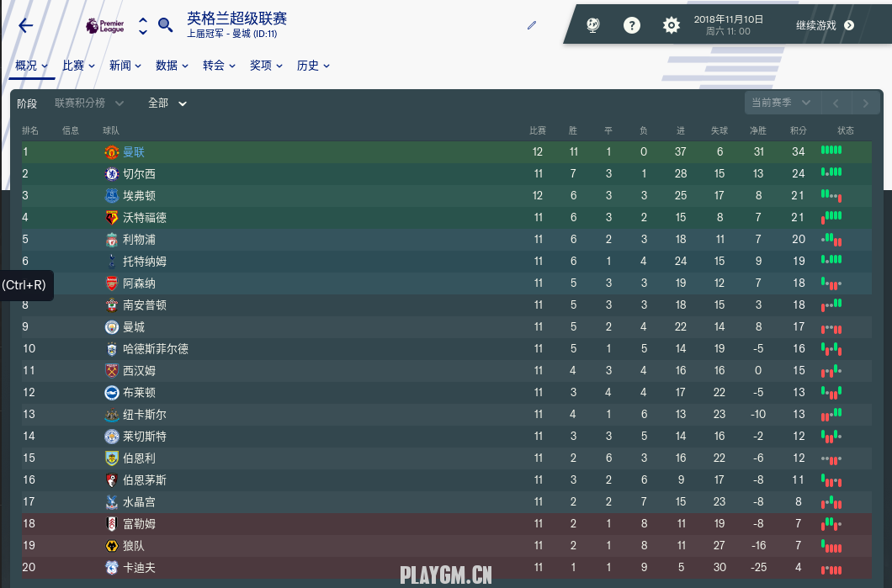Open the search magnifier icon
This screenshot has width=892, height=588.
point(166,25)
